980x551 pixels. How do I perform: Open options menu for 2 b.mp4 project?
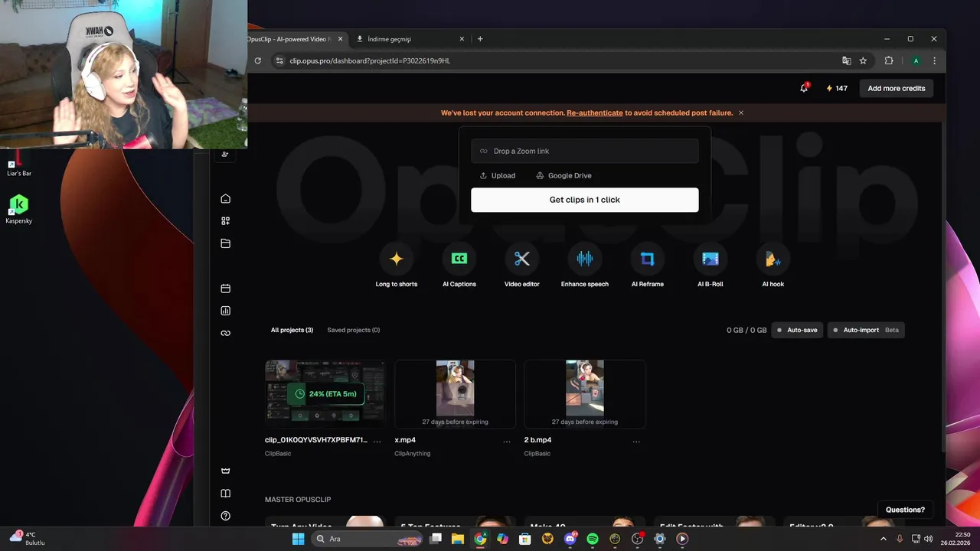point(636,442)
